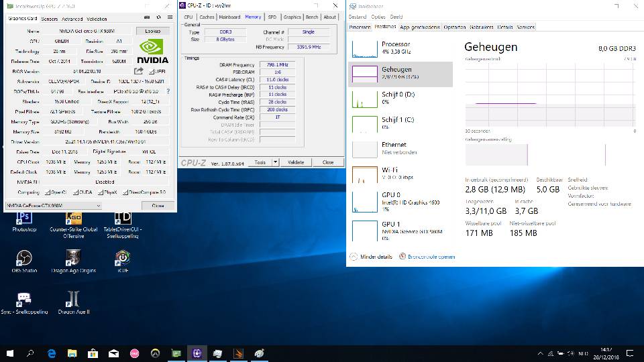Open Dragon Age Origins shortcut

[74, 261]
